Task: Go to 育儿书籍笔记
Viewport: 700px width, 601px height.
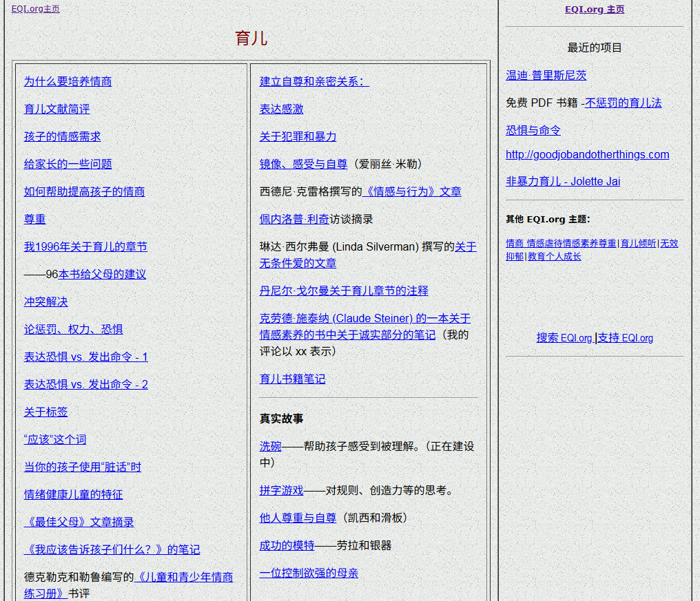Action: (x=292, y=379)
